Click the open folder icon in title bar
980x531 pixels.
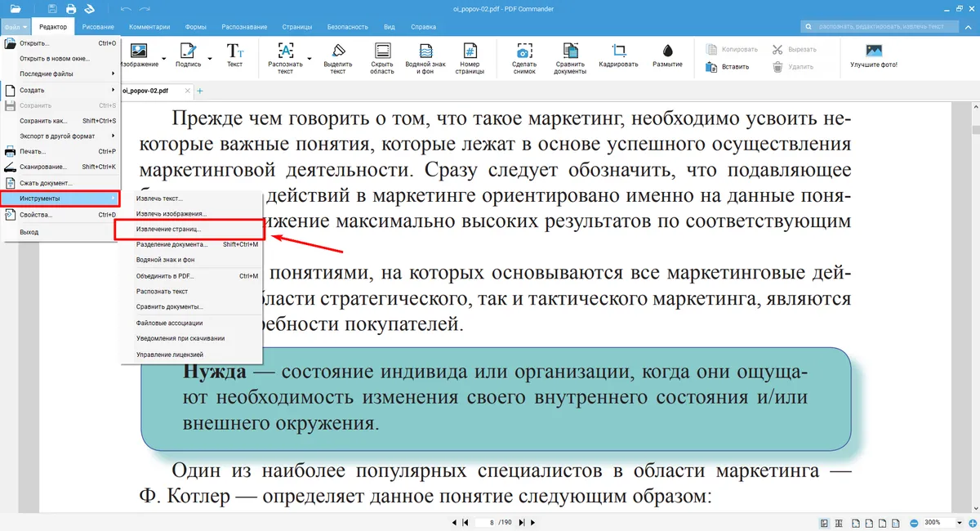tap(16, 9)
